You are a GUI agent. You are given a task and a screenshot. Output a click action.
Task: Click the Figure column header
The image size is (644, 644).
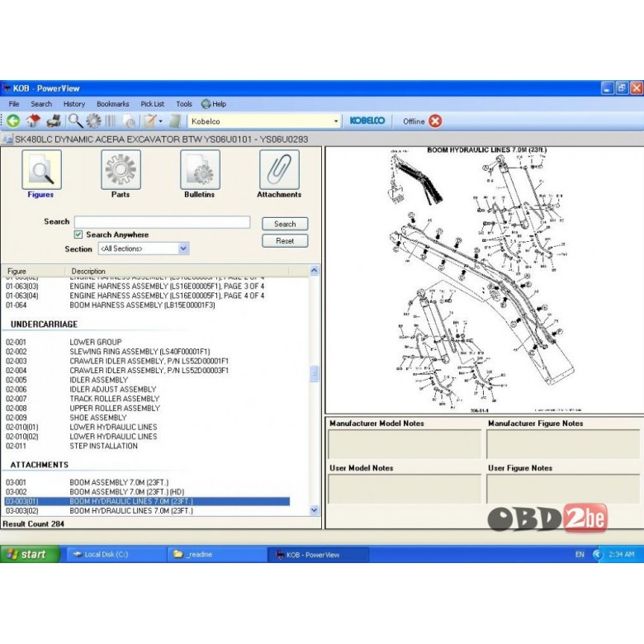pyautogui.click(x=33, y=271)
